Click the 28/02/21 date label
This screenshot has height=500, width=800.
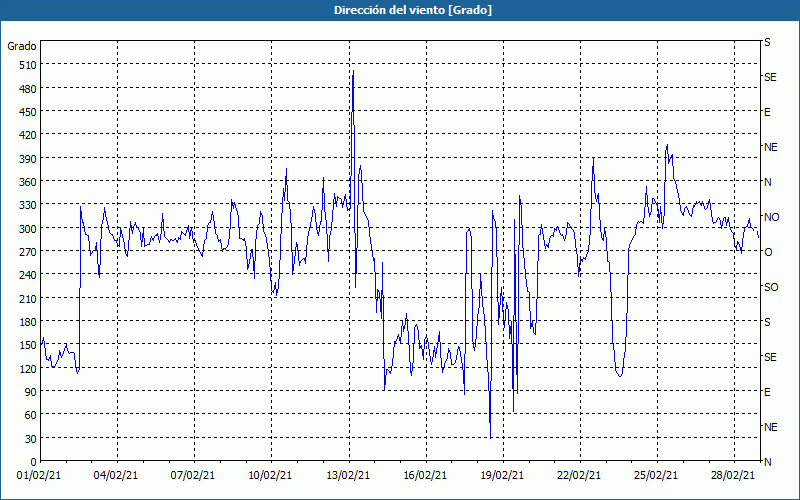(x=733, y=476)
